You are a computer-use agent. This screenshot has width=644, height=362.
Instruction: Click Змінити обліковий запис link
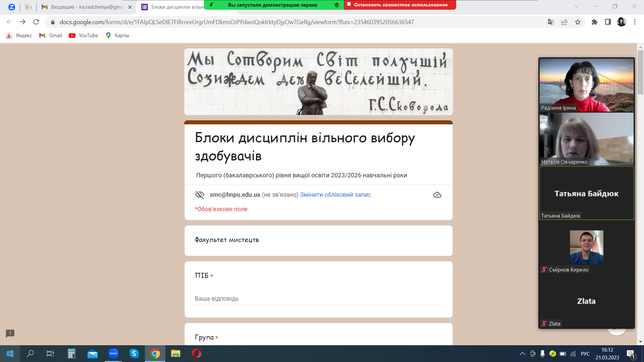[335, 195]
